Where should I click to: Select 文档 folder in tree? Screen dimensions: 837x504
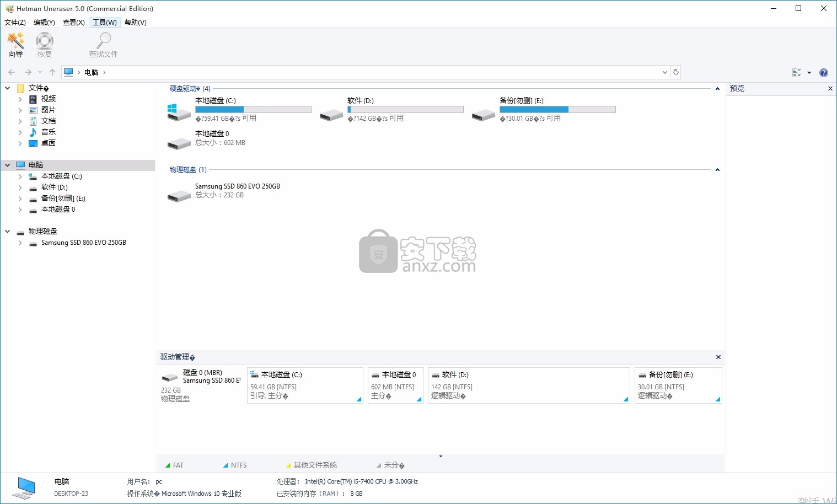click(x=49, y=121)
